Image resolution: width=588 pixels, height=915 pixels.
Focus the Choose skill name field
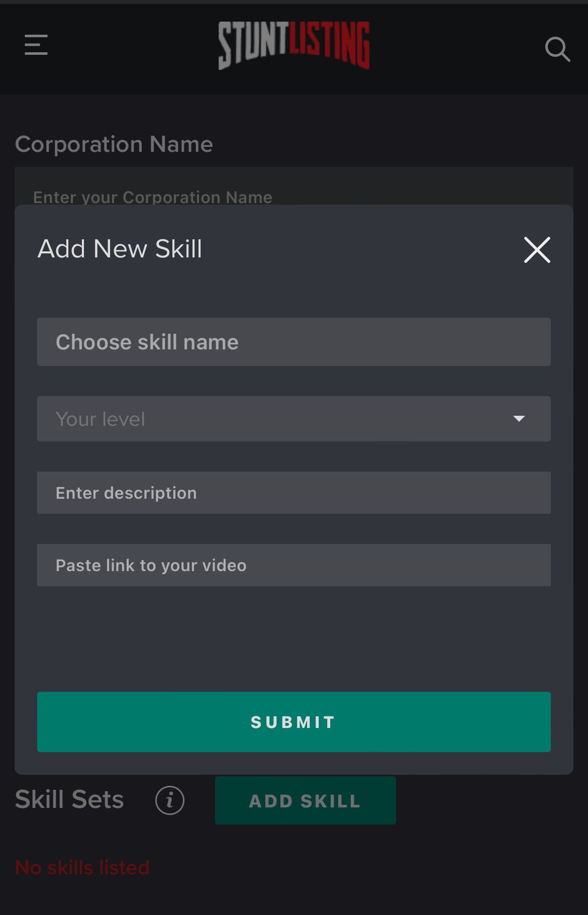point(294,342)
